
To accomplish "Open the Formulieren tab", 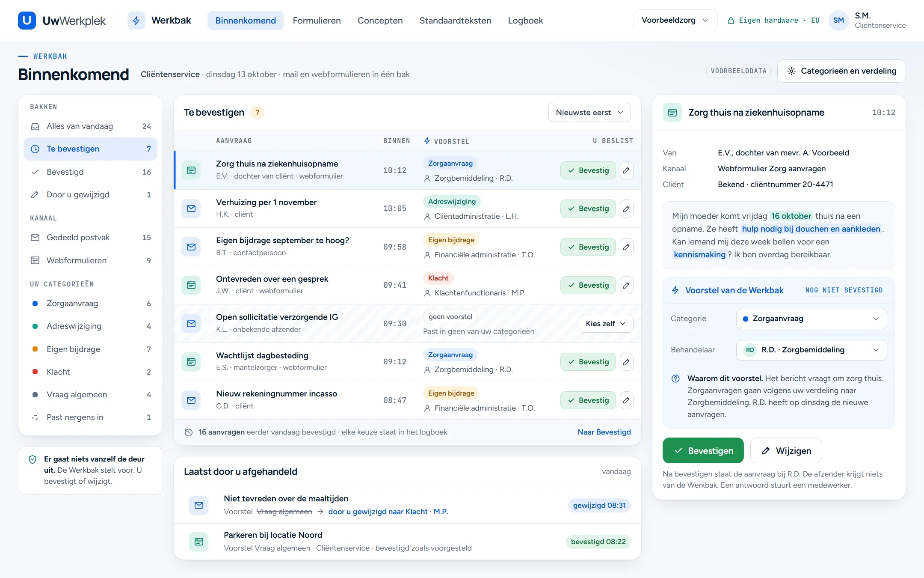I will pos(317,21).
